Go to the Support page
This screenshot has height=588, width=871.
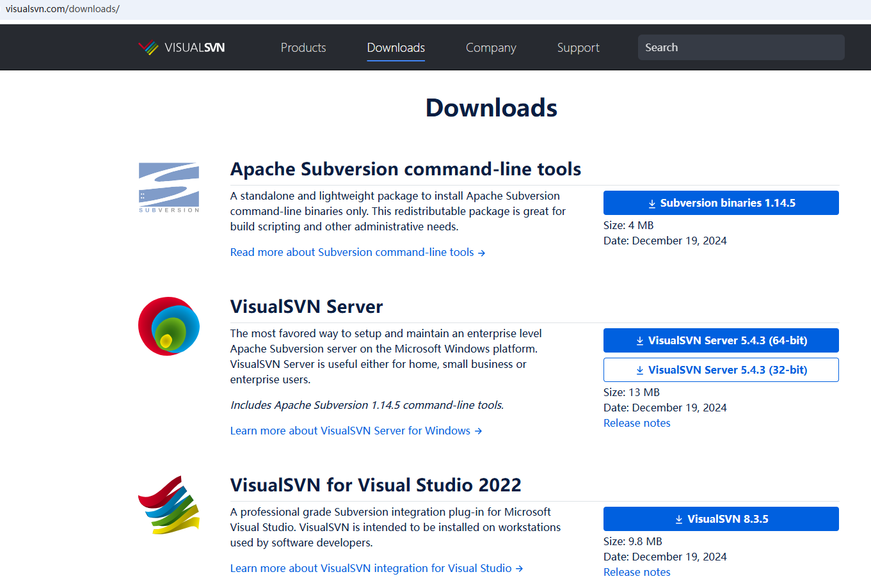pos(578,48)
